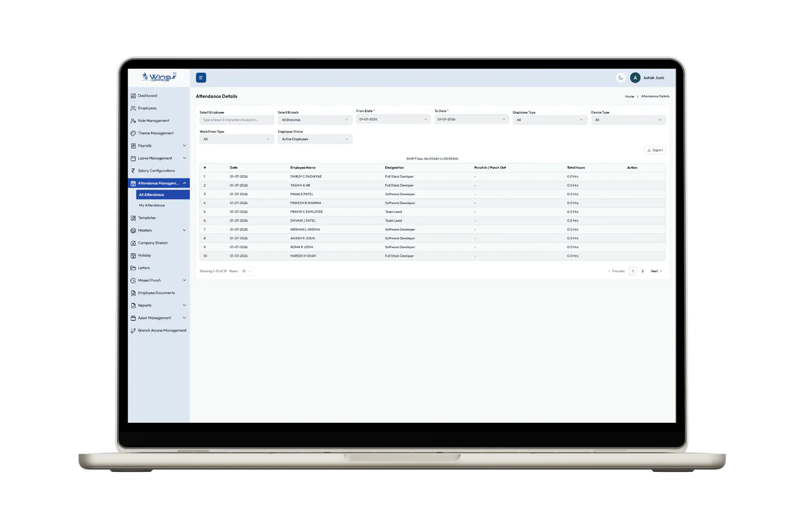
Task: Select the DHRUV C PADHIYAE row name
Action: pyautogui.click(x=306, y=177)
